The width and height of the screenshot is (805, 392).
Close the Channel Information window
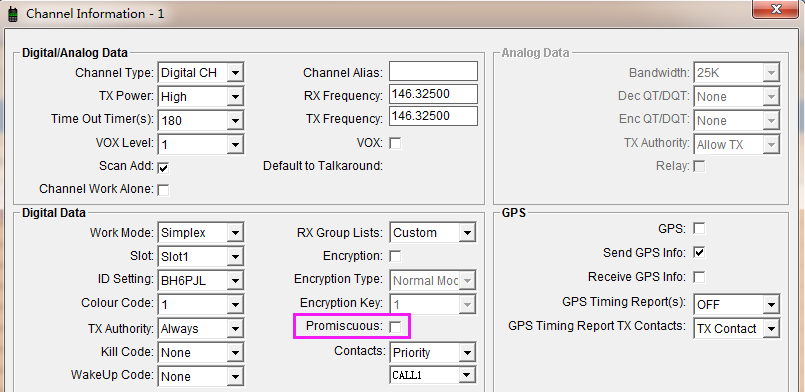click(x=776, y=9)
